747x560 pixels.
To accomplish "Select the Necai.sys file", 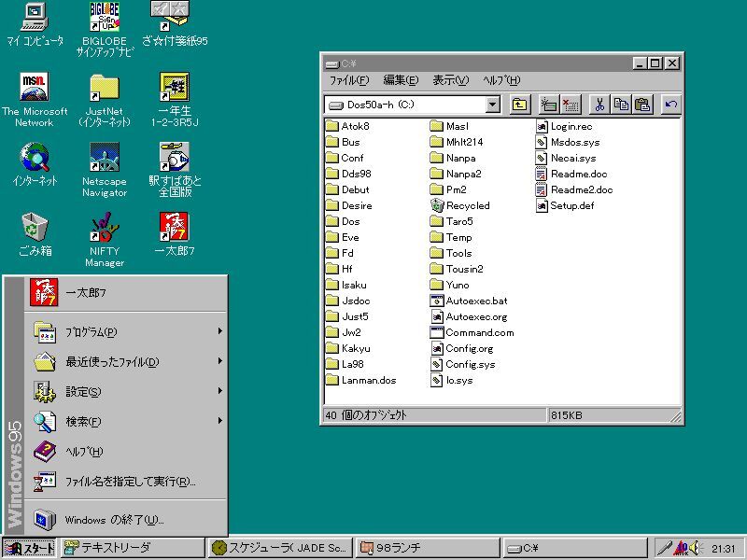I will (x=566, y=158).
